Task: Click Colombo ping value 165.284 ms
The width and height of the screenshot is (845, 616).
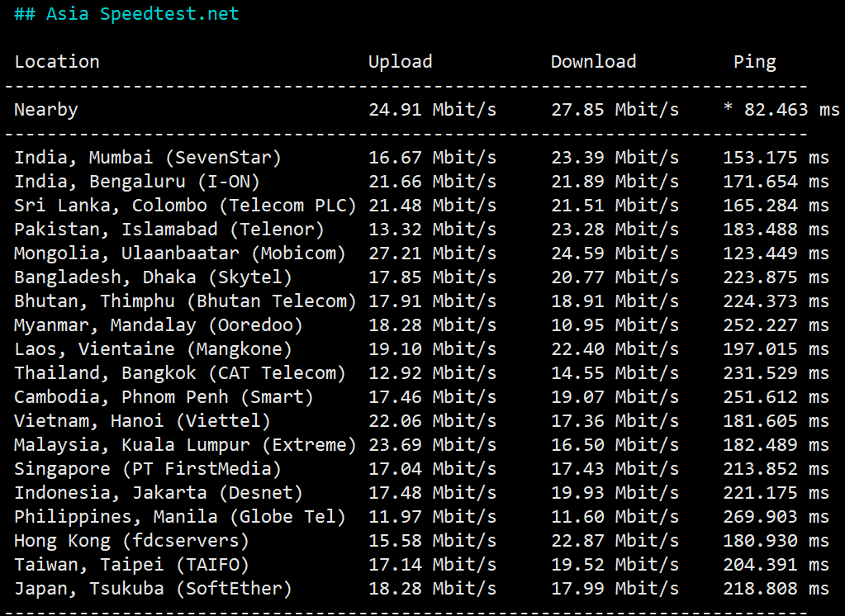Action: (776, 206)
